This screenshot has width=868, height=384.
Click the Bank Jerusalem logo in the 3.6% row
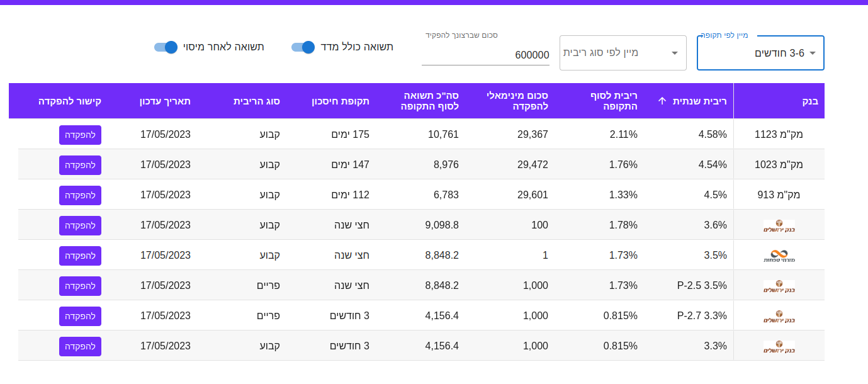click(x=779, y=226)
